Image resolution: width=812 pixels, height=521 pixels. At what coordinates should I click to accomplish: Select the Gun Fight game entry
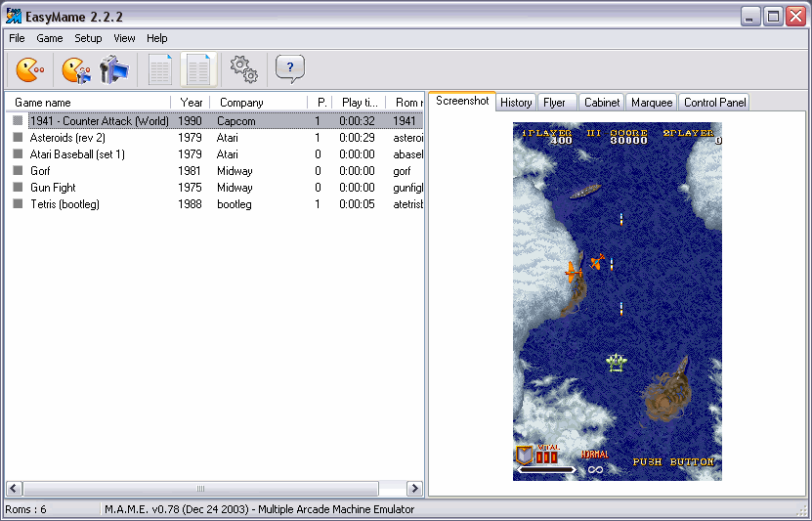click(x=53, y=187)
